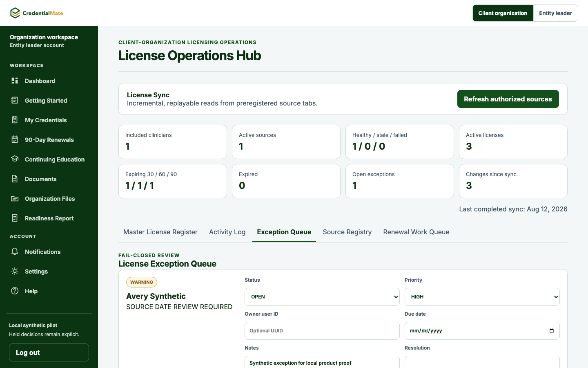Click the Expiring 30 / 60 / 90 card
The width and height of the screenshot is (588, 368).
(173, 181)
